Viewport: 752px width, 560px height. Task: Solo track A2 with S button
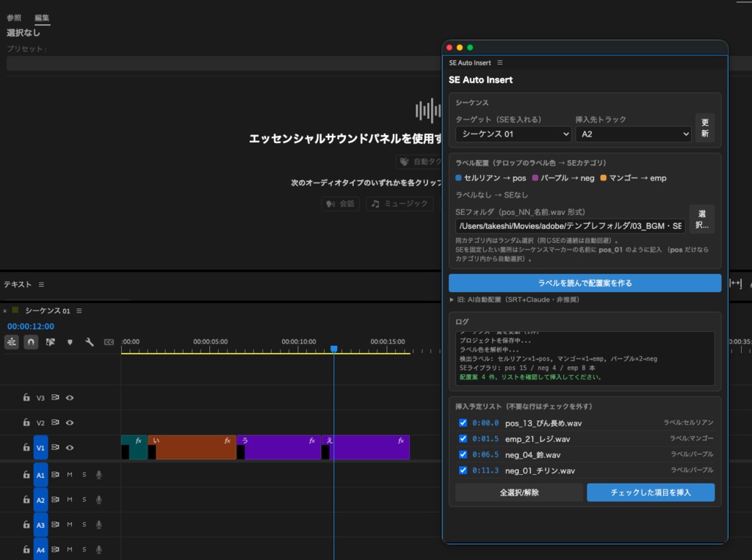84,500
